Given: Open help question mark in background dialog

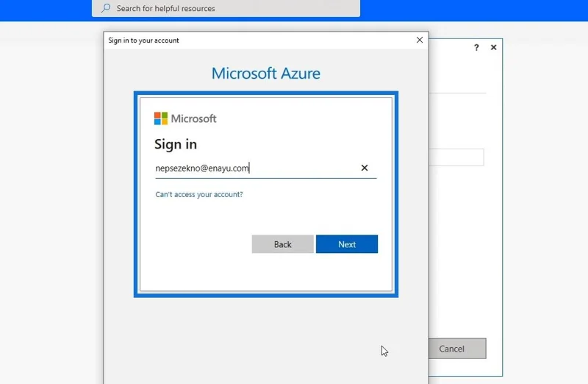Looking at the screenshot, I should click(x=476, y=47).
